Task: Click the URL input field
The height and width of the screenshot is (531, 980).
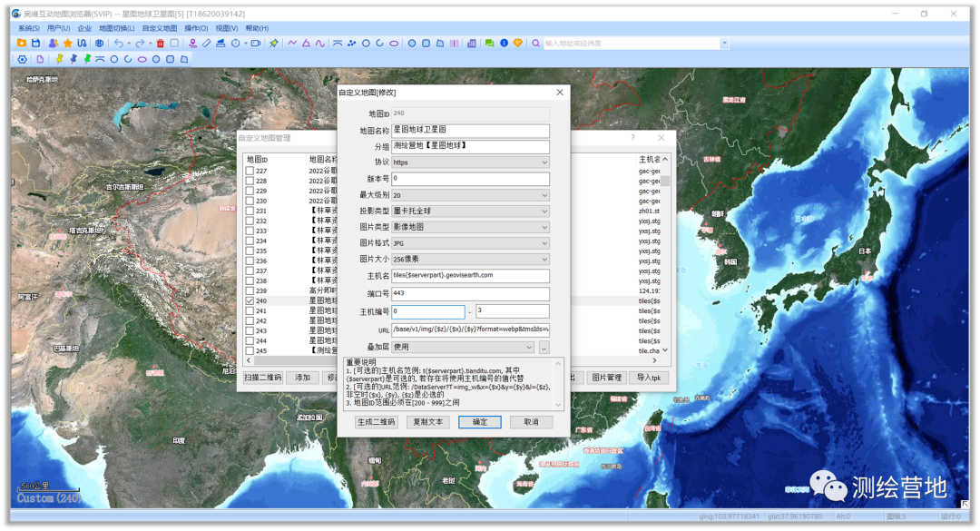Action: 471,329
